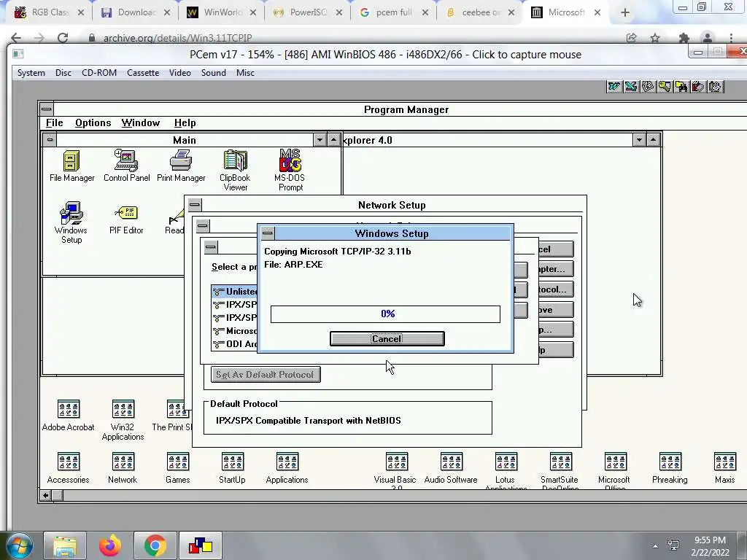Switch to the WinWorld browser tab
The height and width of the screenshot is (560, 747).
tap(222, 12)
